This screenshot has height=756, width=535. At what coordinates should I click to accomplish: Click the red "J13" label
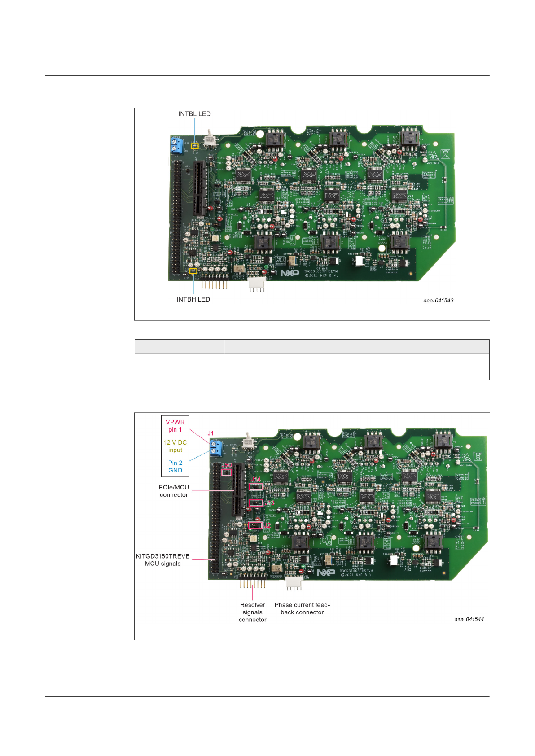point(269,503)
